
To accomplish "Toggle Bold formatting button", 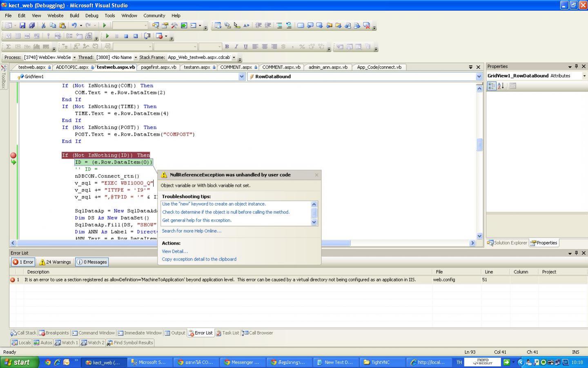I will (227, 47).
